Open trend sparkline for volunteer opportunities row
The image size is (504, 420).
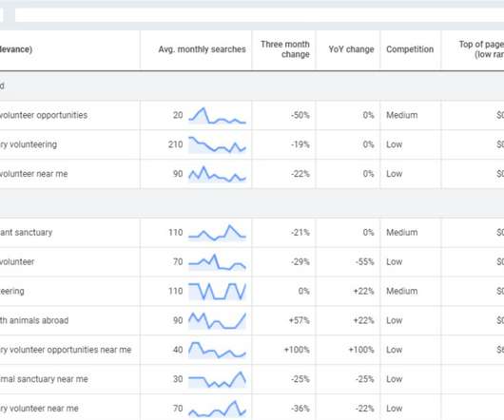[217, 116]
